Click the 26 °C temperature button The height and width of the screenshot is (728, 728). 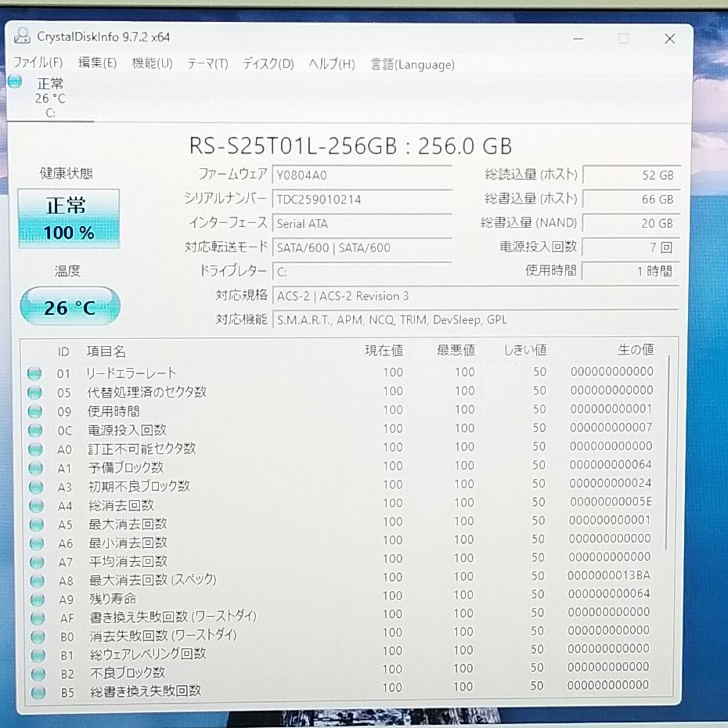click(x=70, y=307)
